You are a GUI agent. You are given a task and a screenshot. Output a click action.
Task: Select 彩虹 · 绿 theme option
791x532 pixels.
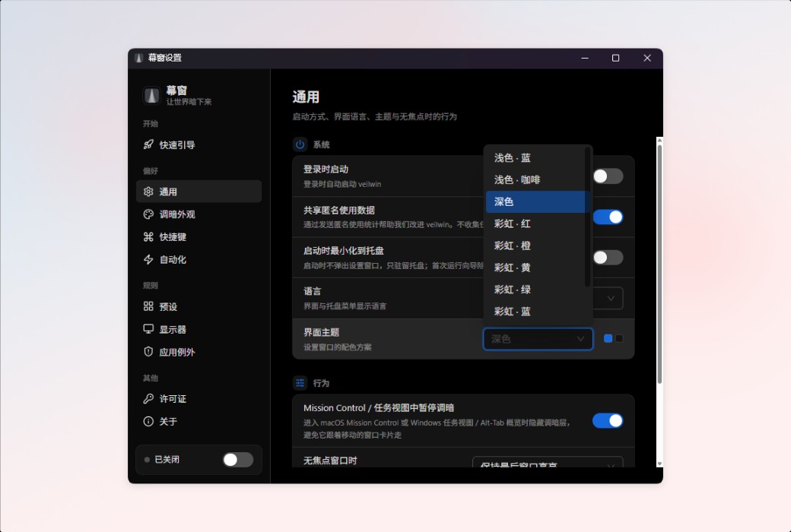537,290
